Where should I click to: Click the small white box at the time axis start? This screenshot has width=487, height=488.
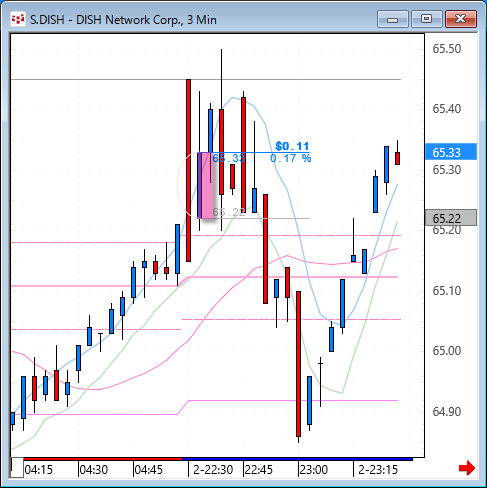tap(17, 468)
